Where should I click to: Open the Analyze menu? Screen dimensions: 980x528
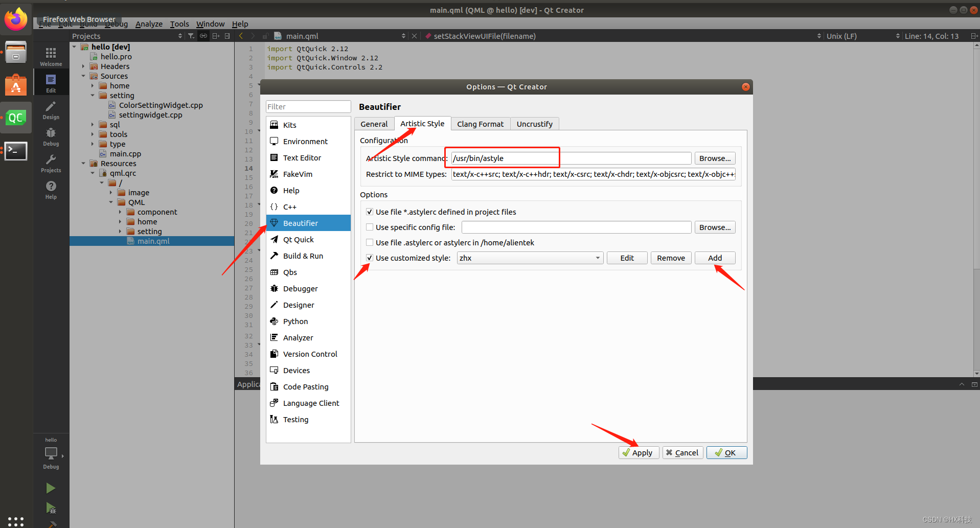click(x=149, y=24)
